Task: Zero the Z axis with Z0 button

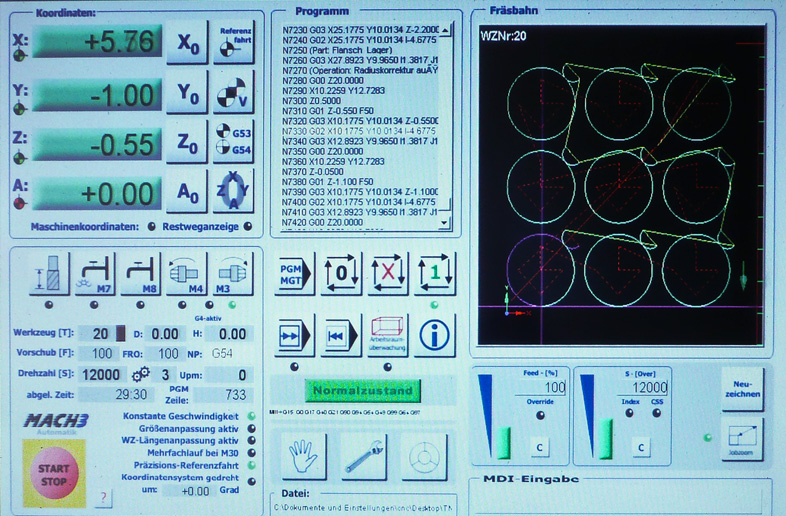Action: click(x=187, y=142)
